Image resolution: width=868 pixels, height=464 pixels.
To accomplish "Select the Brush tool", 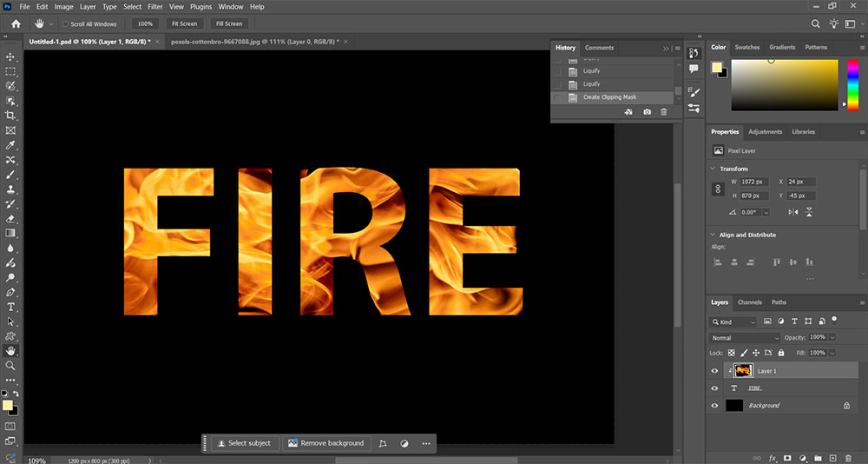I will click(x=10, y=175).
